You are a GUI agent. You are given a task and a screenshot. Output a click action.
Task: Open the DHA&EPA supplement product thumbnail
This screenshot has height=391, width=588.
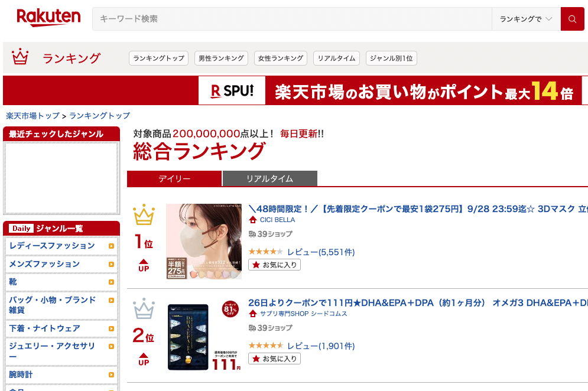coord(204,335)
